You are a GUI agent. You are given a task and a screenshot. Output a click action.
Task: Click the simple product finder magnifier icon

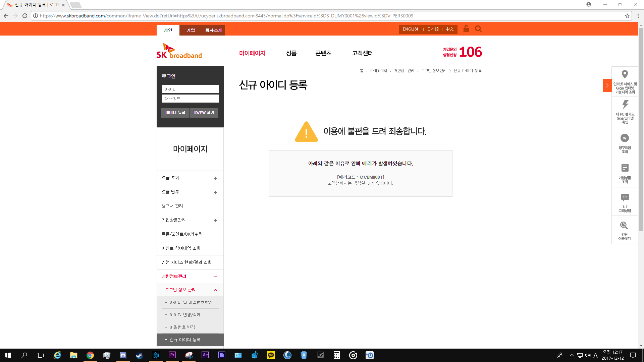click(624, 225)
